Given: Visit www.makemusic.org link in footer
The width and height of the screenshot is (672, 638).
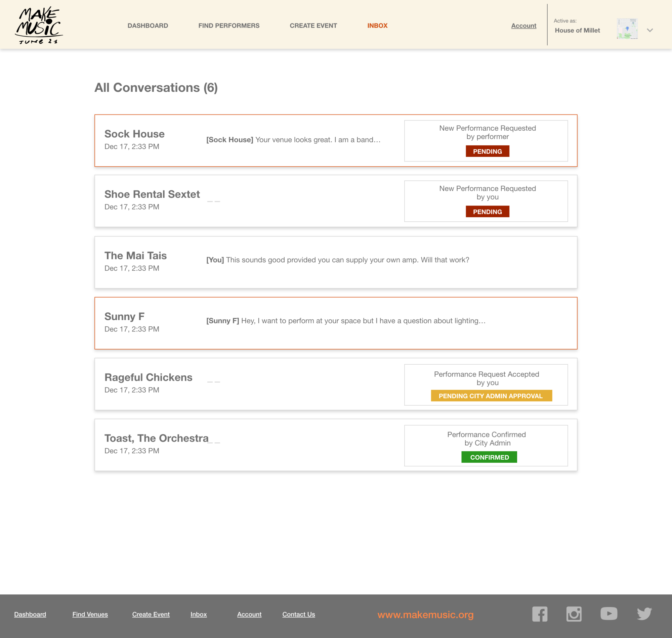Looking at the screenshot, I should (x=425, y=614).
